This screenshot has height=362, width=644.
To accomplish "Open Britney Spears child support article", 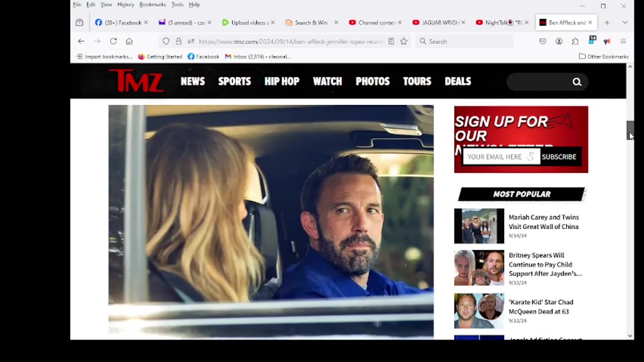I will (545, 264).
